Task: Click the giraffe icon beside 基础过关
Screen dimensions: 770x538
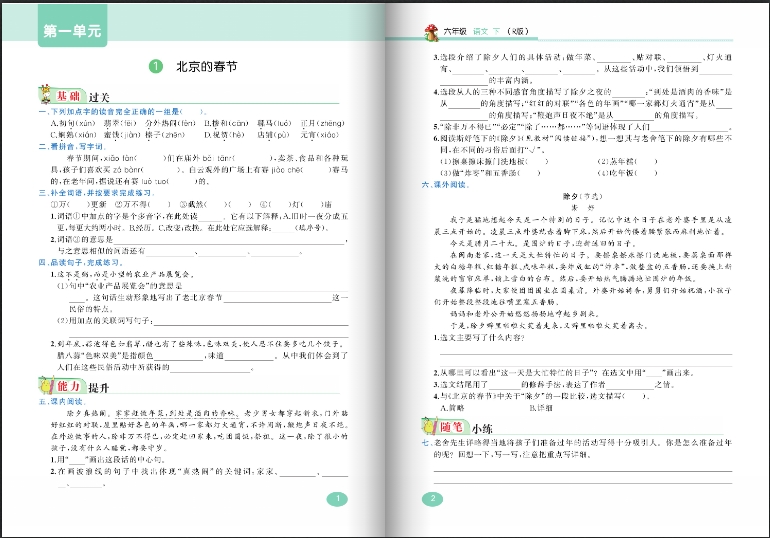Action: [47, 94]
